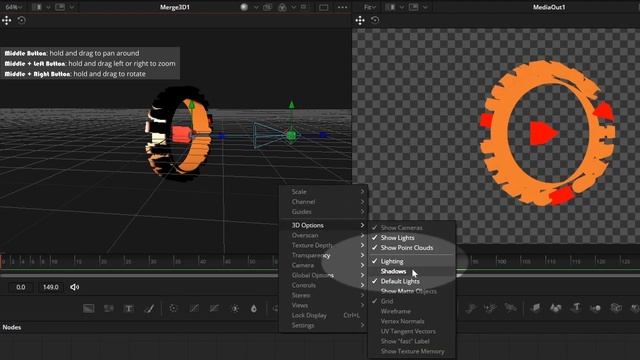Image resolution: width=640 pixels, height=360 pixels.
Task: Click the reset view icon in MediaOut1 viewer
Action: (375, 20)
